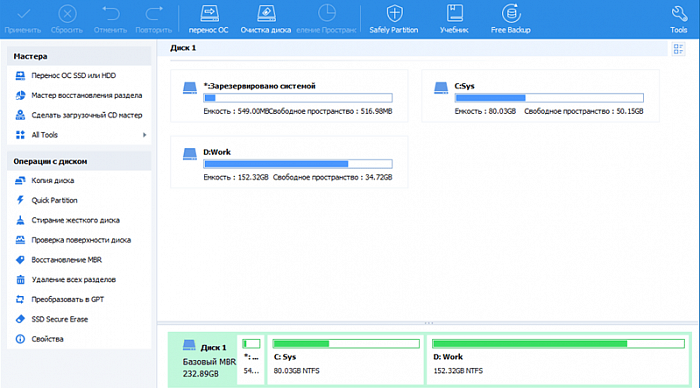Viewport: 700px width, 388px height.
Task: Collapse the Мастера section header
Action: (x=79, y=56)
